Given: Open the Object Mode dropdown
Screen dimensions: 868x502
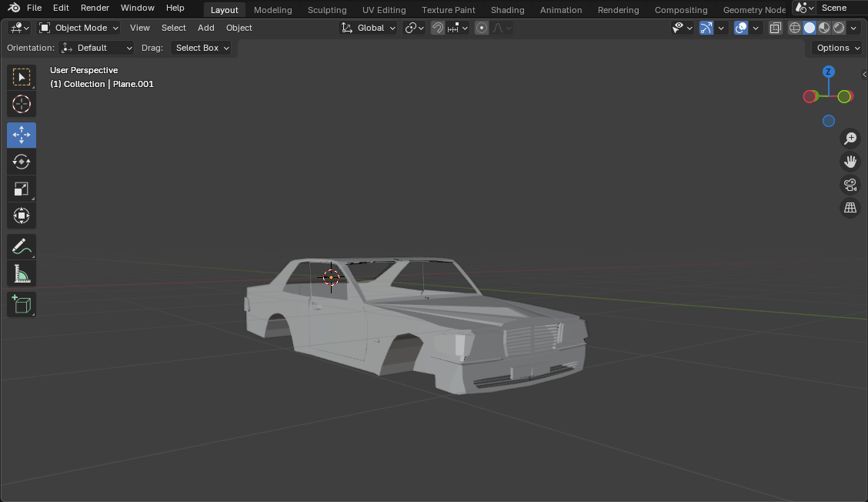Looking at the screenshot, I should 78,28.
